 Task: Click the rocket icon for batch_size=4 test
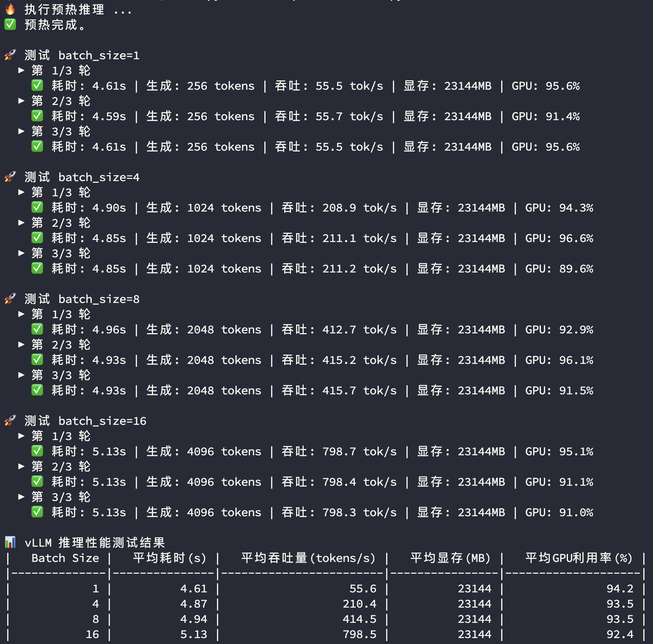coord(10,177)
